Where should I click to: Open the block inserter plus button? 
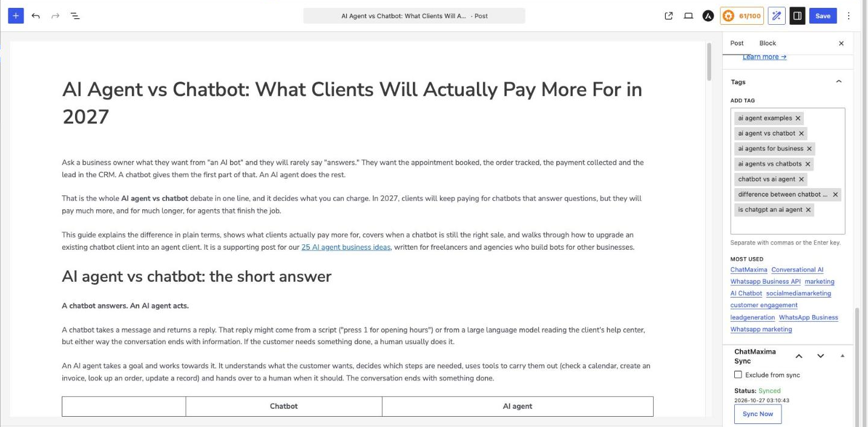click(16, 16)
